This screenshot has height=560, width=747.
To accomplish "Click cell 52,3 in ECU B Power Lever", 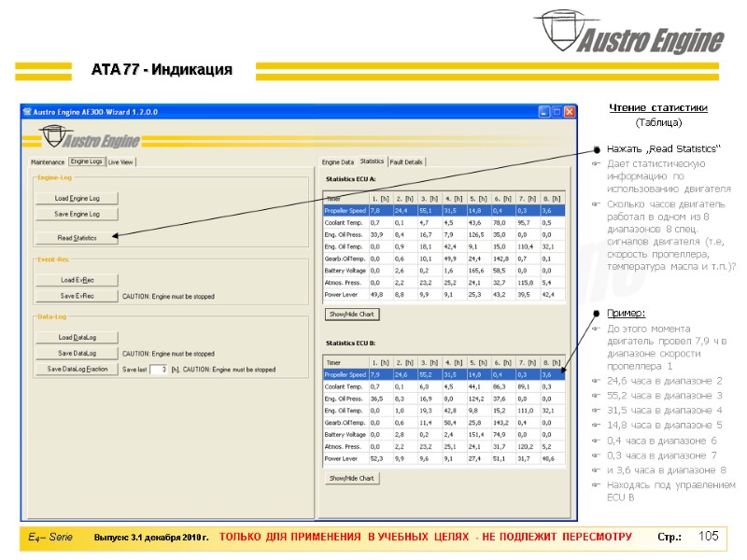I will [381, 458].
